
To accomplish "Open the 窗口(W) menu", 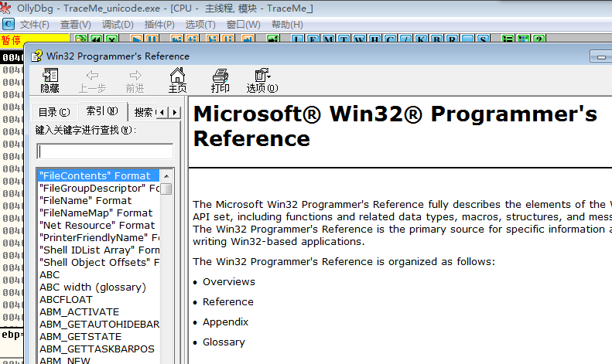I will [243, 25].
